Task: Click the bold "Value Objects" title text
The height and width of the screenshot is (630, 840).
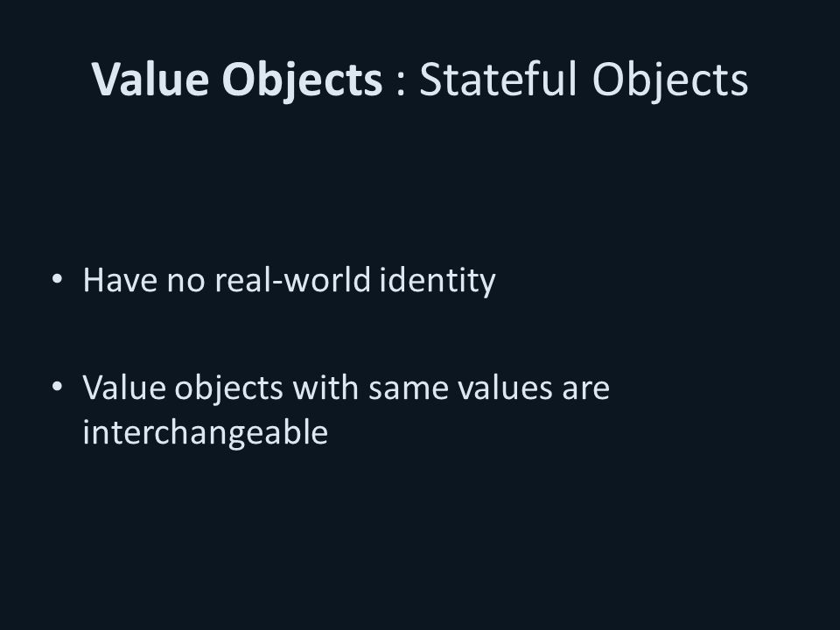Action: (x=237, y=80)
